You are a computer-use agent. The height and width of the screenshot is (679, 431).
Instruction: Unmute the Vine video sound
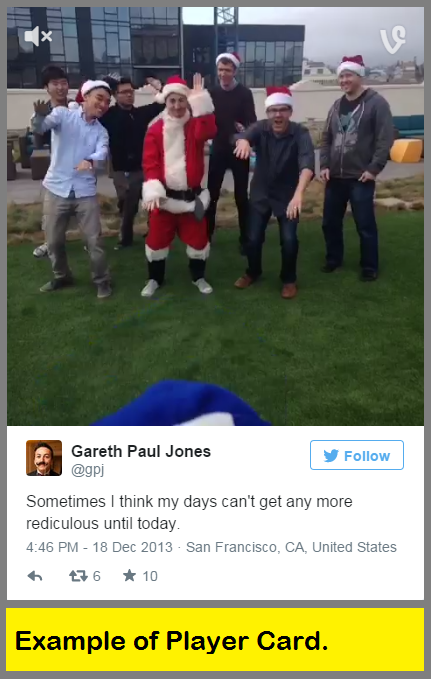coord(38,36)
